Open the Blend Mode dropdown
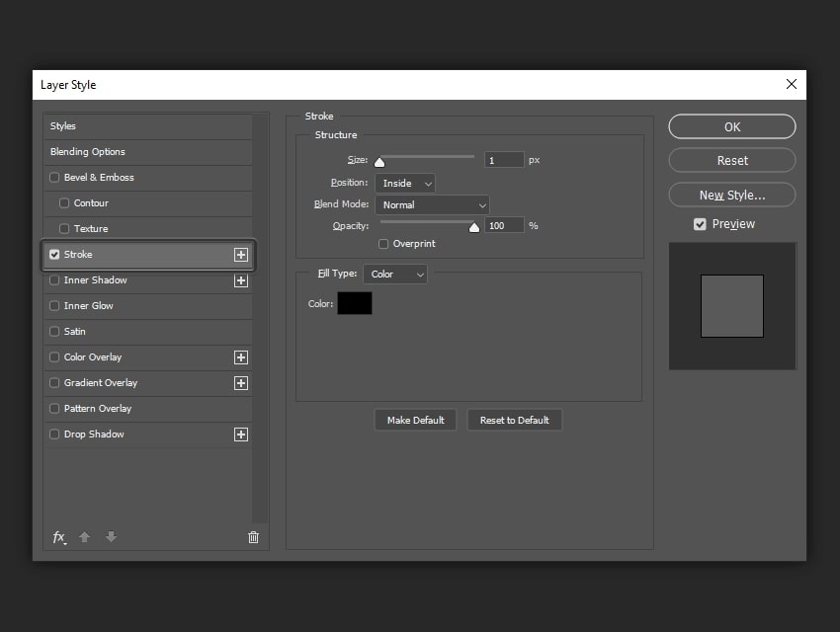The image size is (840, 632). coord(432,204)
